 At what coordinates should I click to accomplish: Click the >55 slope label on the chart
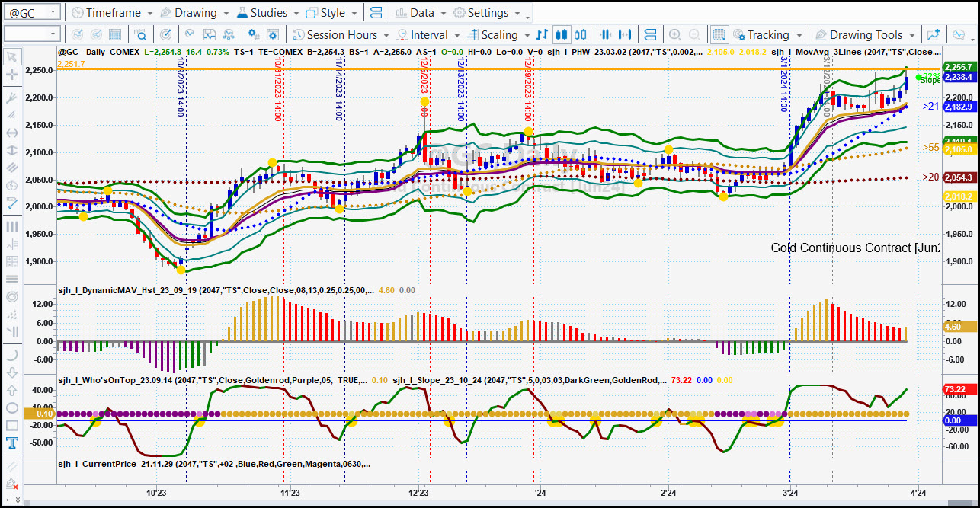(930, 147)
